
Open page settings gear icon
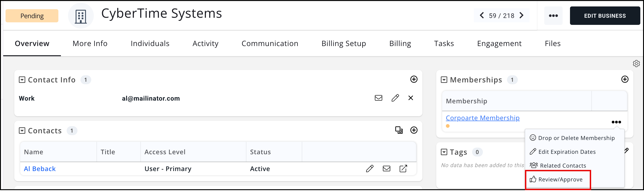tap(636, 64)
